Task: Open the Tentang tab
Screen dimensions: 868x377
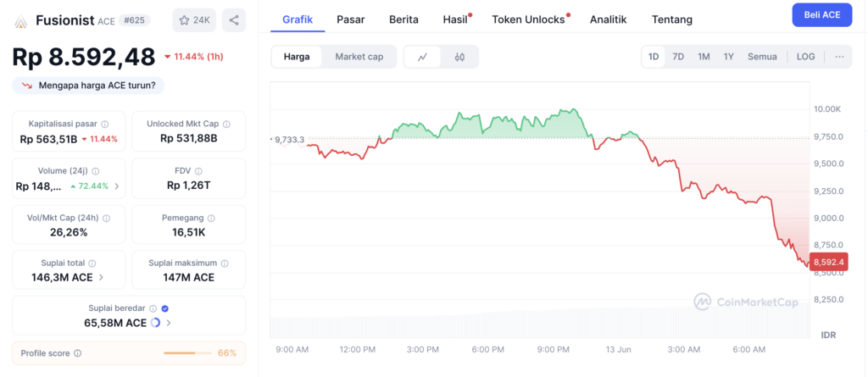Action: click(672, 19)
